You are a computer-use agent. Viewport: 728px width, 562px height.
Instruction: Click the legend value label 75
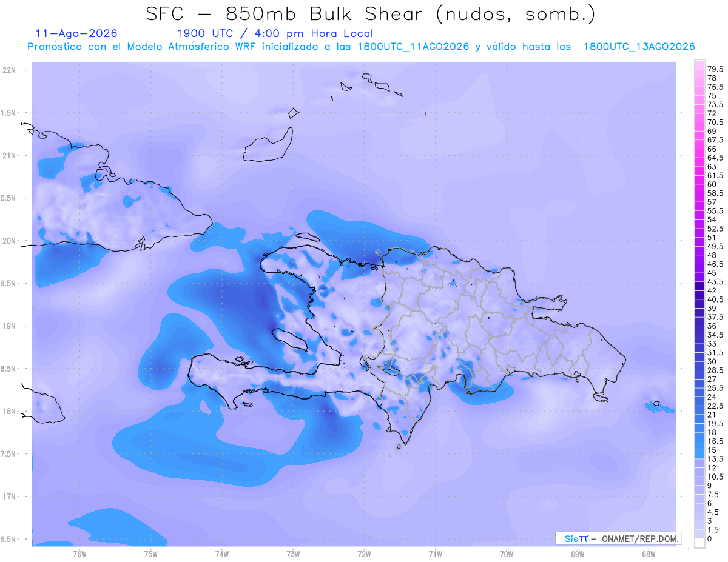tap(712, 96)
